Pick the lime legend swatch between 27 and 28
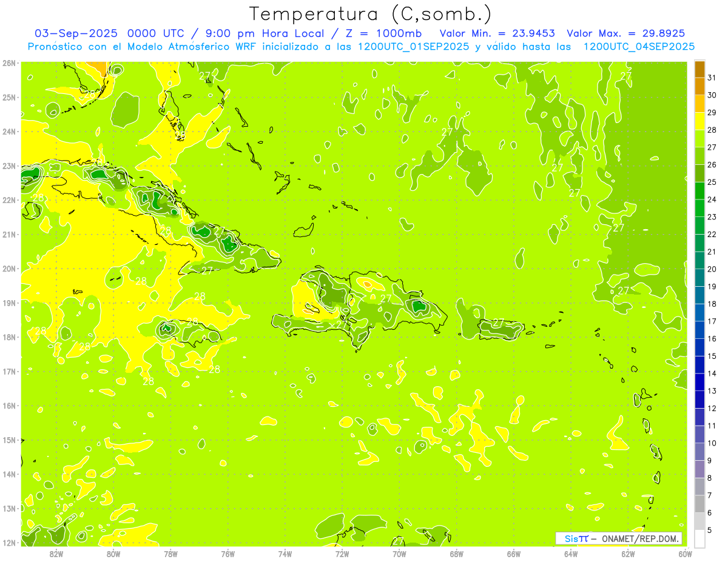The width and height of the screenshot is (728, 562). tap(699, 139)
